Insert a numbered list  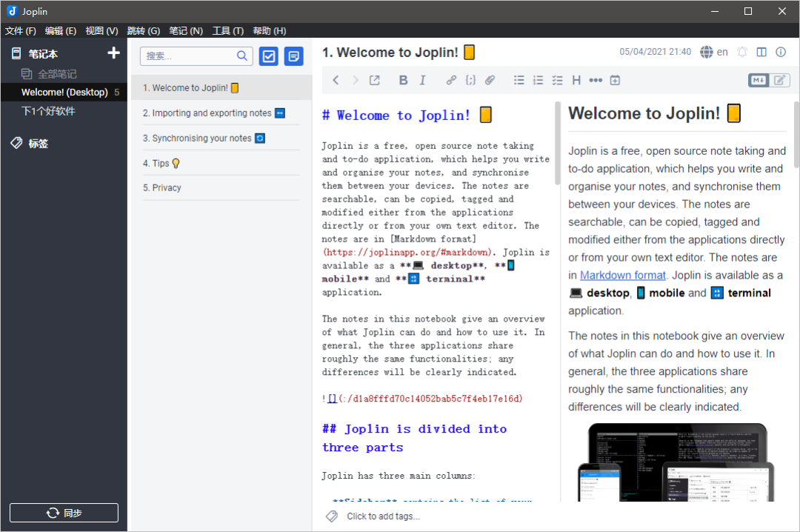(x=539, y=80)
